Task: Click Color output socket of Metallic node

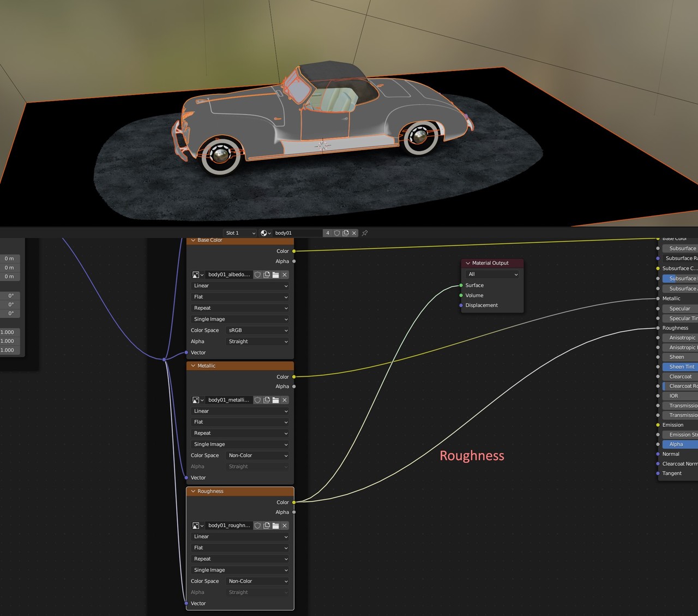Action: point(294,377)
